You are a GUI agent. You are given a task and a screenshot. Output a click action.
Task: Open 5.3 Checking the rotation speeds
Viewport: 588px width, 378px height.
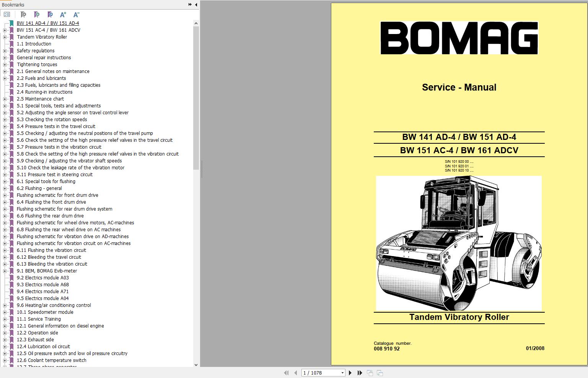tap(52, 120)
